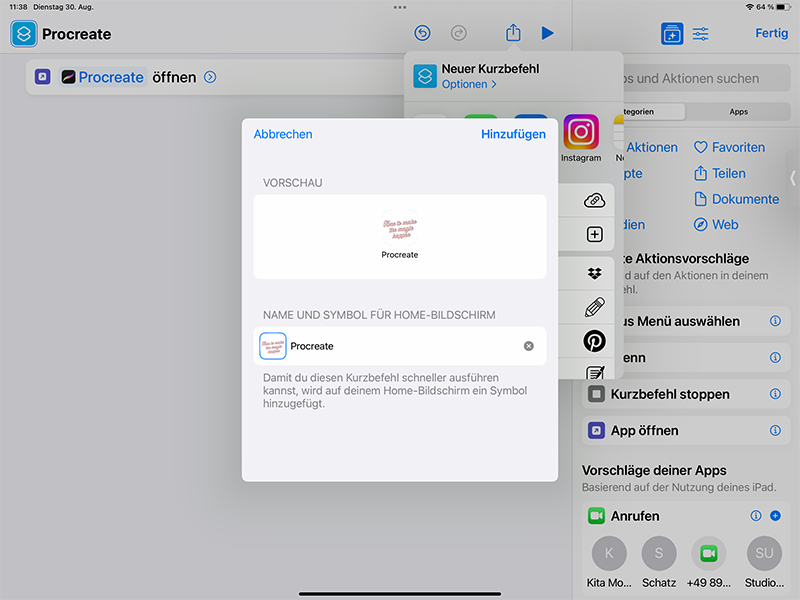The image size is (800, 600).
Task: Open Optionen under Neuer Kurzbefehl
Action: click(469, 84)
